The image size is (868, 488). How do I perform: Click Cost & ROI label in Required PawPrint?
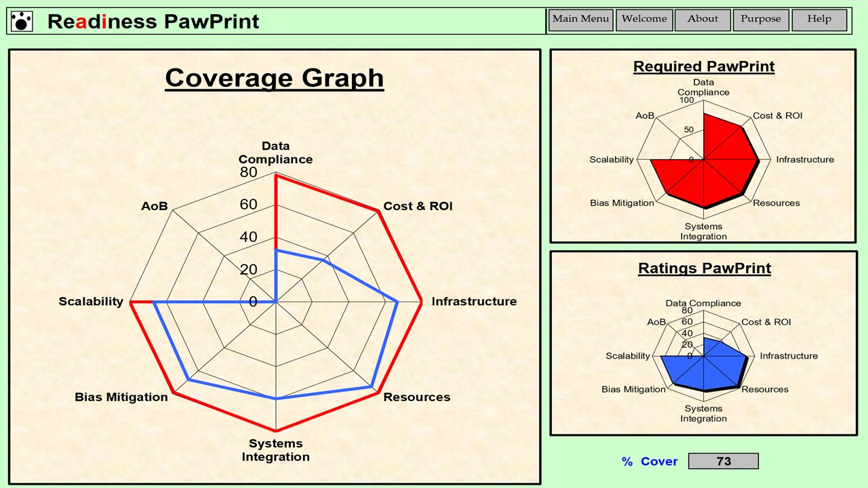coord(778,116)
